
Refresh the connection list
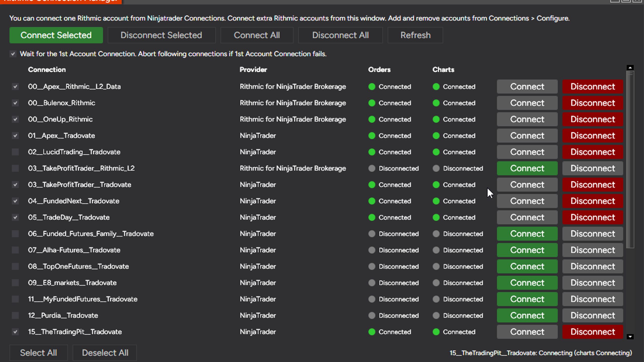click(415, 35)
